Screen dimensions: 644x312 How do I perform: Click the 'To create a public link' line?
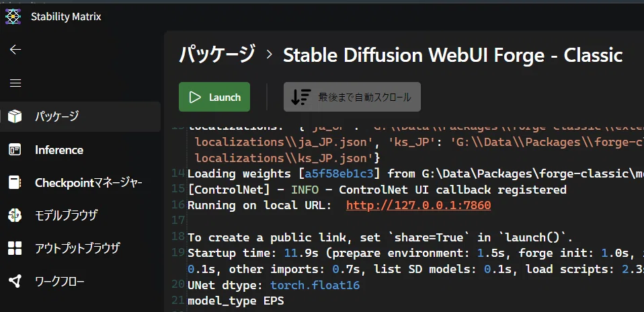pos(380,237)
